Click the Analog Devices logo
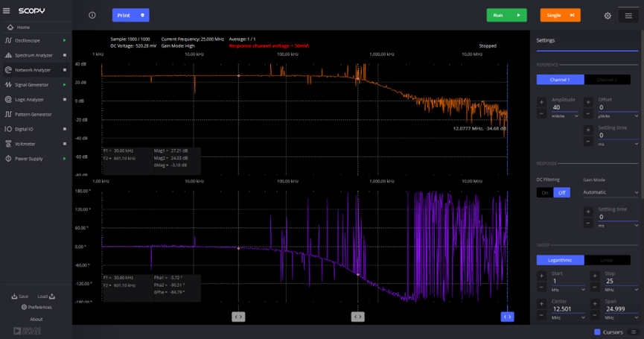644x339 pixels. [27, 331]
